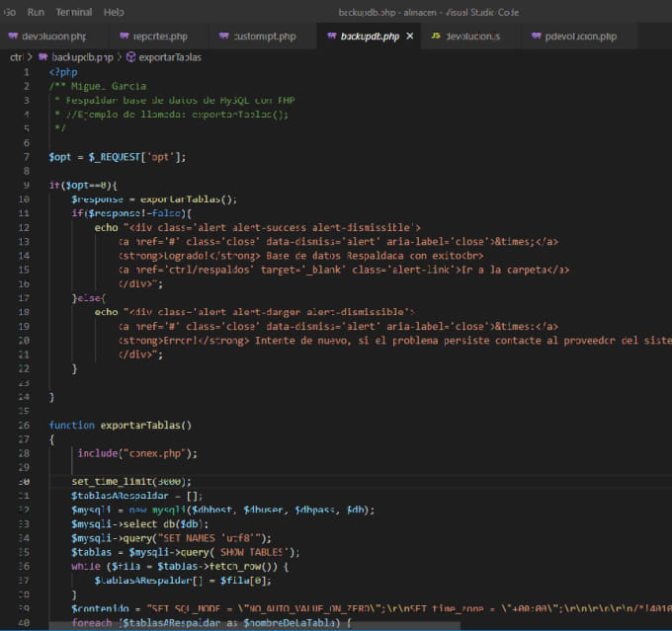Close the backupdb.php tab
Image resolution: width=672 pixels, height=631 pixels.
tap(410, 36)
